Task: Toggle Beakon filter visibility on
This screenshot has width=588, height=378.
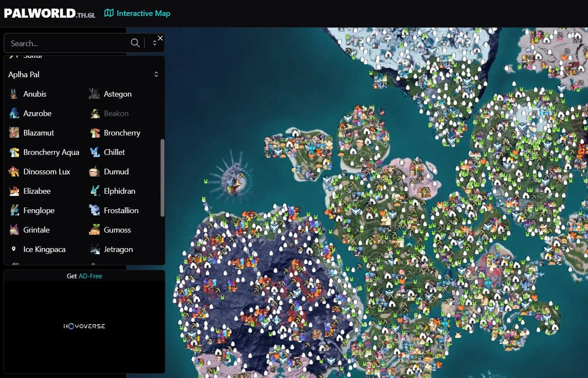Action: tap(110, 113)
